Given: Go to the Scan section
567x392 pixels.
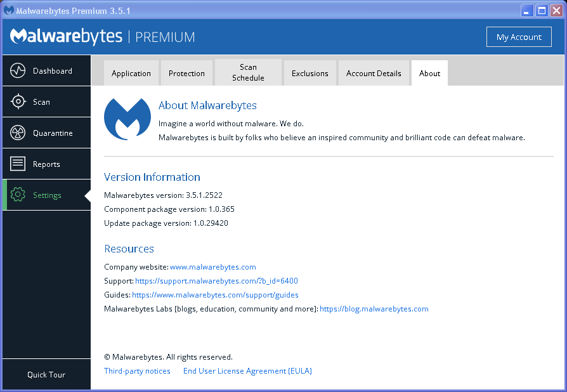Looking at the screenshot, I should pos(47,101).
